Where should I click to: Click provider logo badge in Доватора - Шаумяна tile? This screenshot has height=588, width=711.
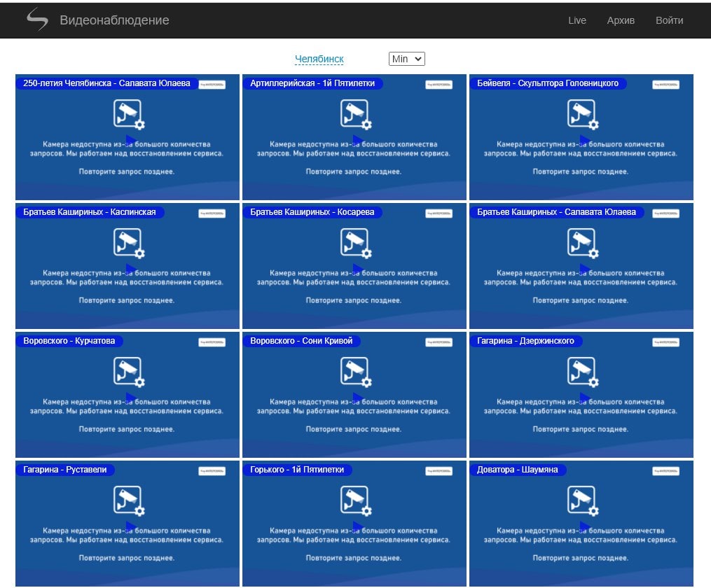[665, 470]
